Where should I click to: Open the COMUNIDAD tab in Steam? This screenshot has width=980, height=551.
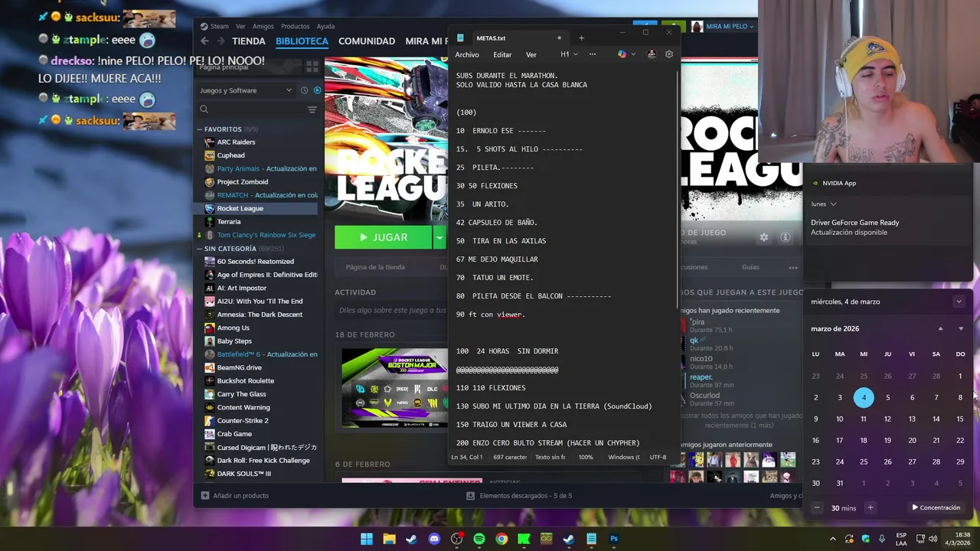click(367, 41)
